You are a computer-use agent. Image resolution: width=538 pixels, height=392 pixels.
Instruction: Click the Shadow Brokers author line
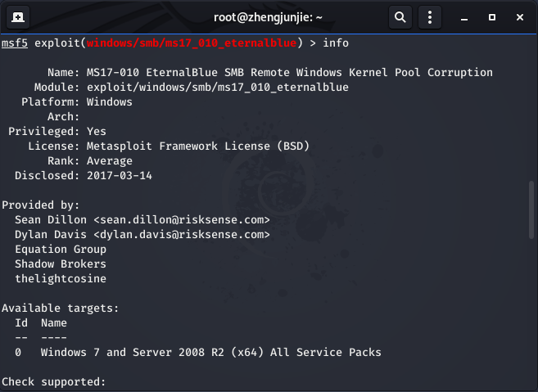[61, 264]
